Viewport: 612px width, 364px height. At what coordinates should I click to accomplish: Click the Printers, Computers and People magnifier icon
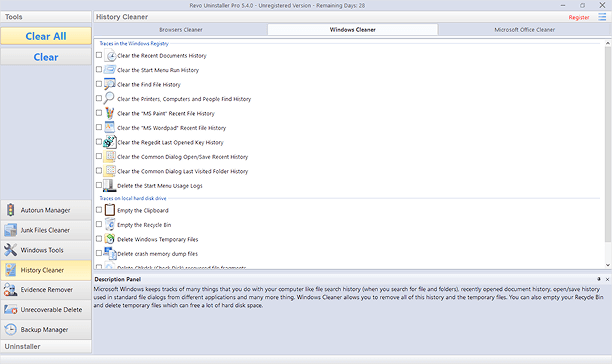(x=109, y=98)
